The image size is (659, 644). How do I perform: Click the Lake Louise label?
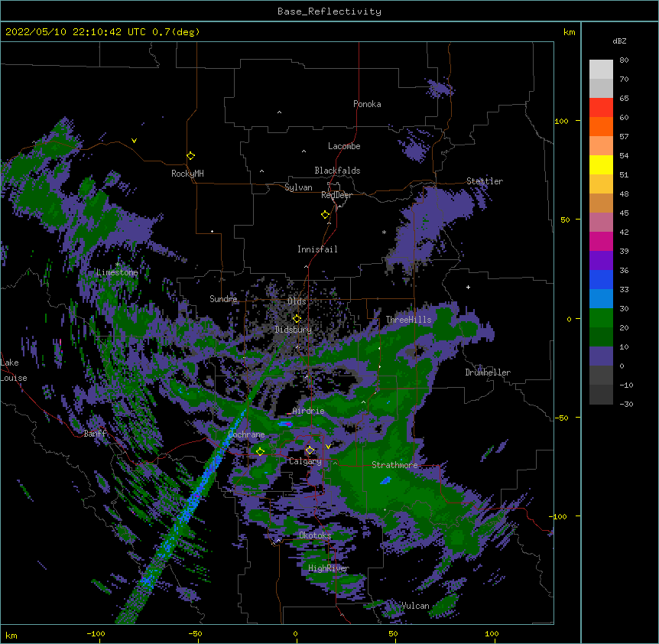pyautogui.click(x=14, y=370)
